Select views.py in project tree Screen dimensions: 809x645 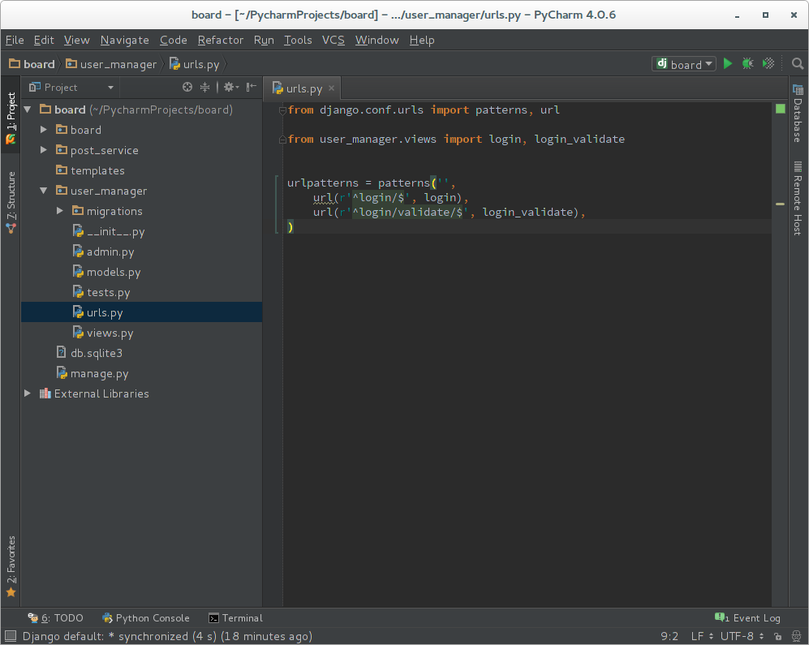point(103,333)
